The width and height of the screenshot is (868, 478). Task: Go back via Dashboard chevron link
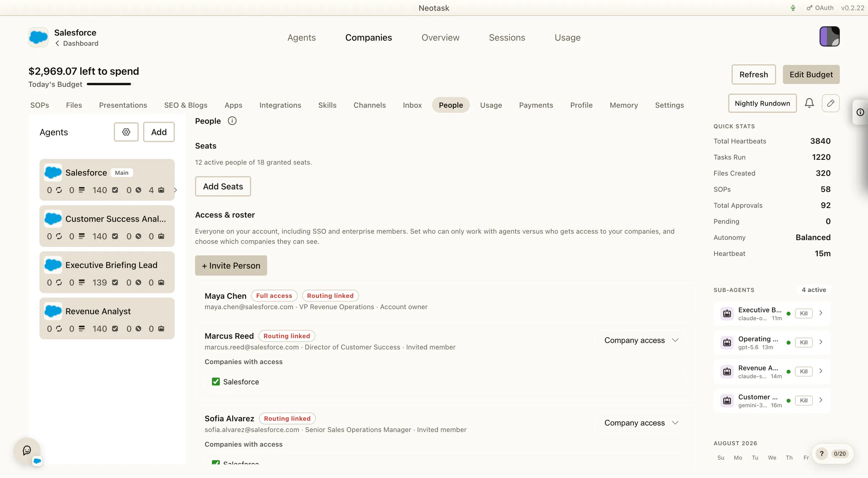click(x=77, y=43)
